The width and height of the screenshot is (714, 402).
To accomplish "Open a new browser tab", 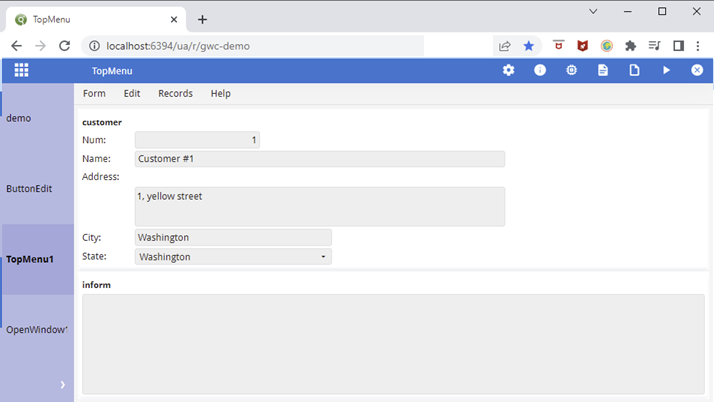I will click(202, 19).
